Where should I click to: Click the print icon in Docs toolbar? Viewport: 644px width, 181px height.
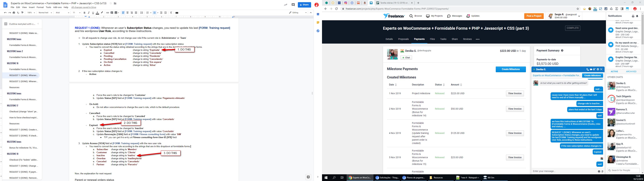tap(14, 13)
